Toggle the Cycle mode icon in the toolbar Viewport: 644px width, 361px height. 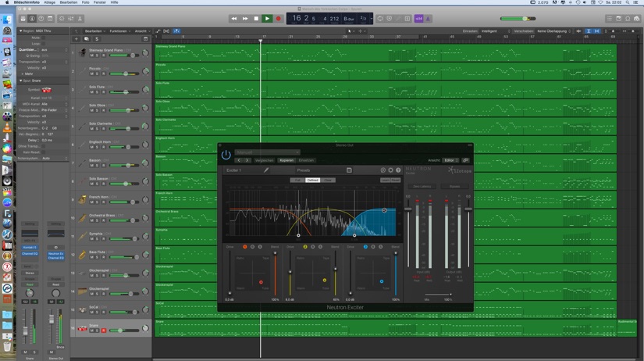click(x=380, y=19)
